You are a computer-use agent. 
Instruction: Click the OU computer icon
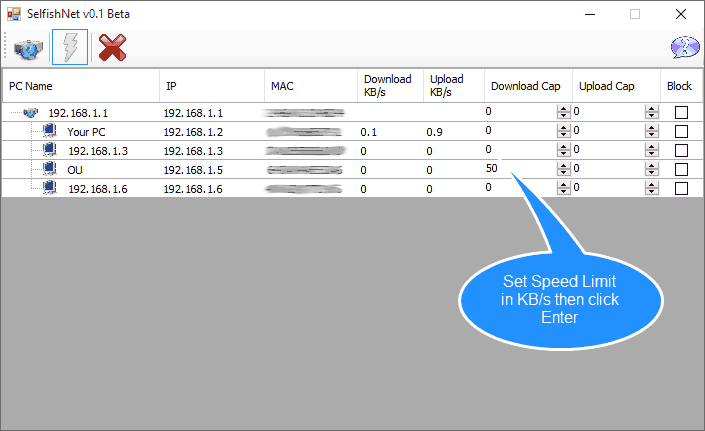50,169
